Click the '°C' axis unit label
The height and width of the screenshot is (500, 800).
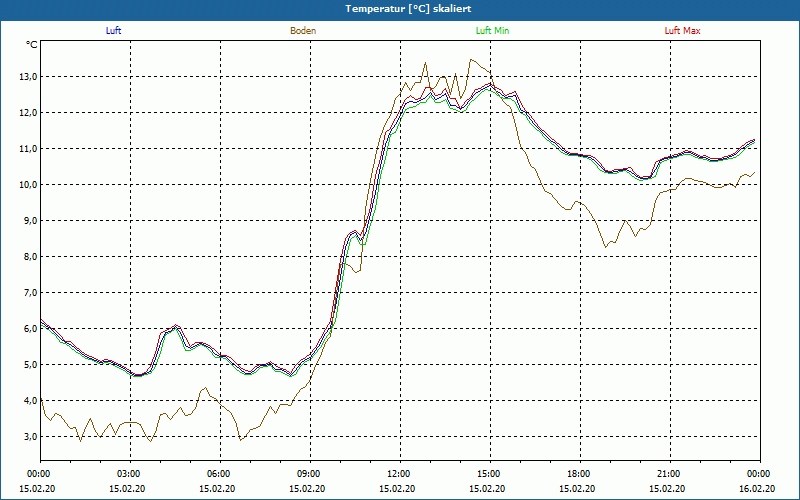32,45
